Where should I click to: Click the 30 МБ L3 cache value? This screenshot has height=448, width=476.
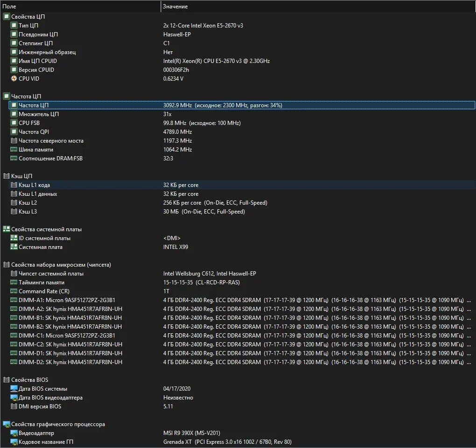coord(204,211)
